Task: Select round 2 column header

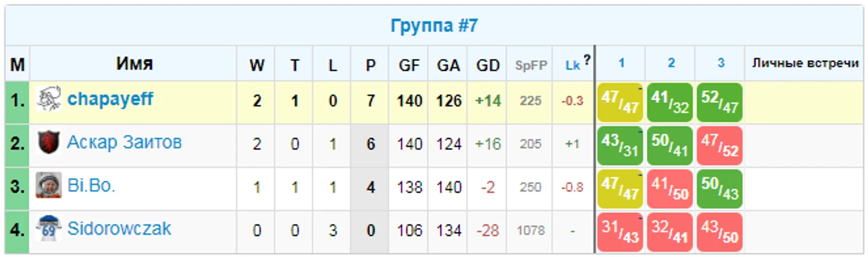Action: coord(671,63)
